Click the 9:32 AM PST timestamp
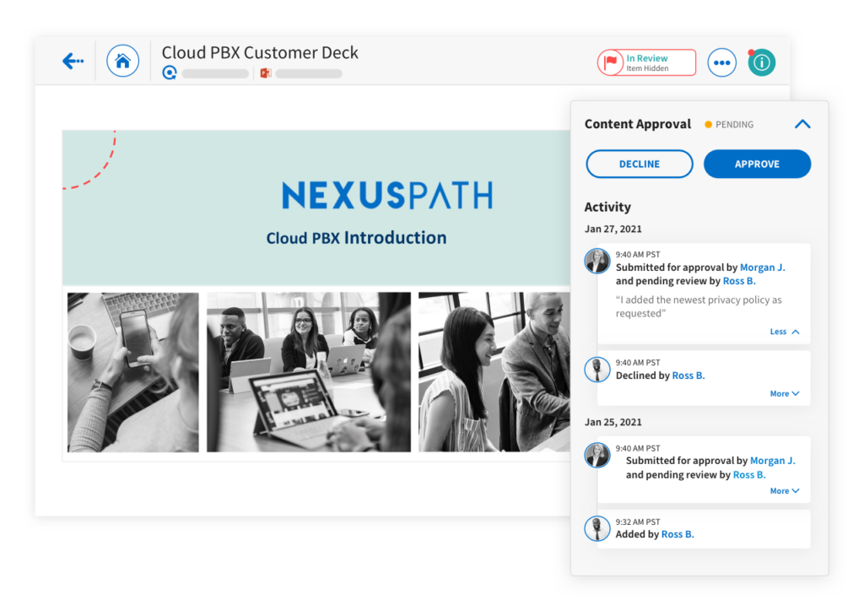This screenshot has width=864, height=616. [638, 521]
